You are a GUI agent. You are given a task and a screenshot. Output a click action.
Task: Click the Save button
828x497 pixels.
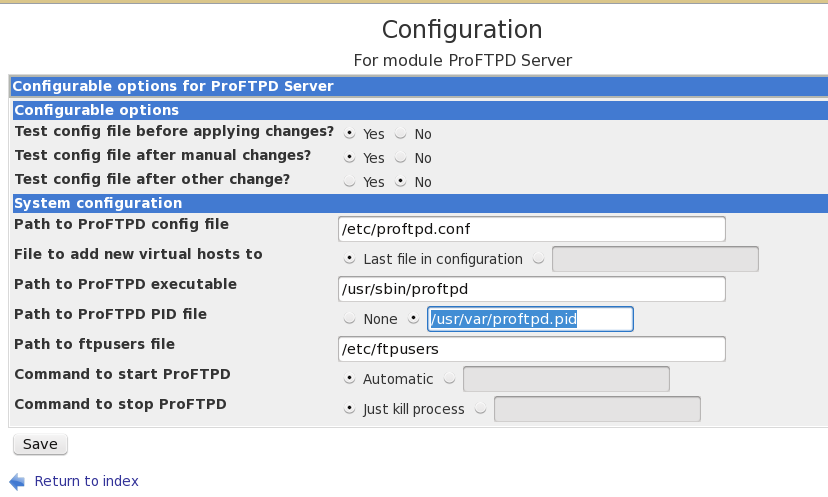40,444
